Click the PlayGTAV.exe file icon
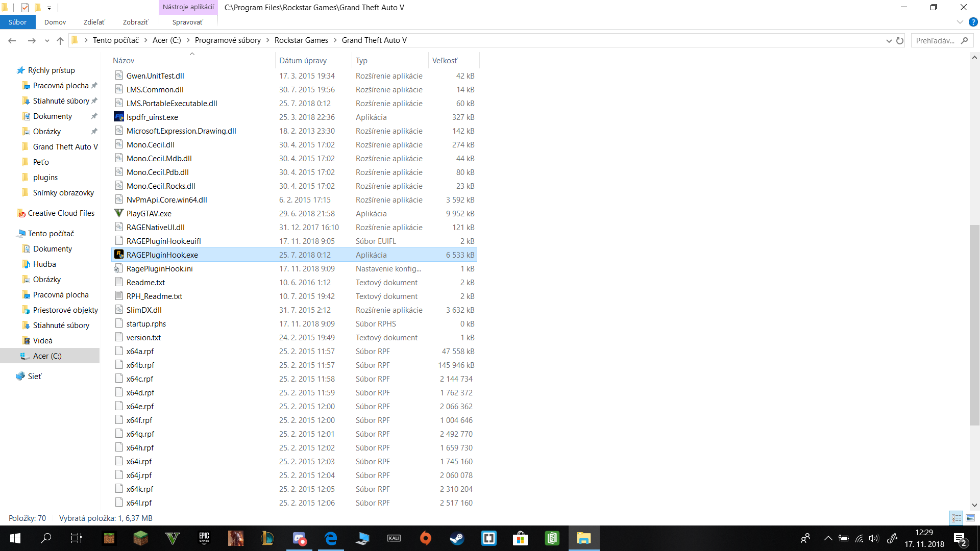This screenshot has height=551, width=980. click(119, 213)
